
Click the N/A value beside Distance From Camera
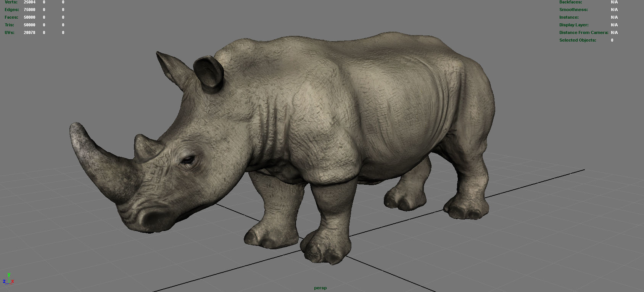pyautogui.click(x=614, y=32)
